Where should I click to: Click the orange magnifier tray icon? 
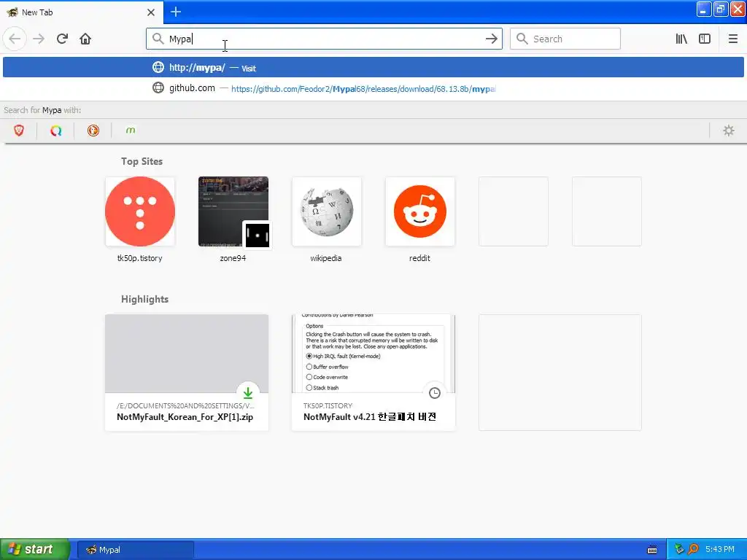(x=693, y=549)
